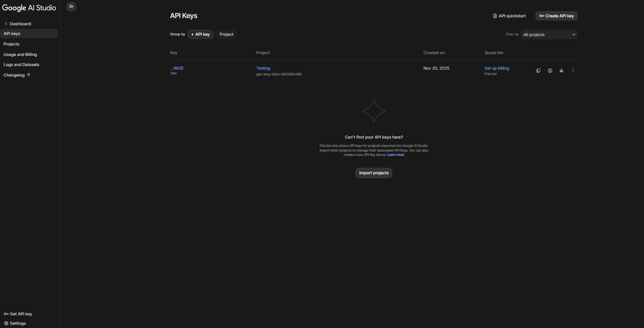
Task: Open Settings in sidebar footer
Action: click(x=15, y=323)
